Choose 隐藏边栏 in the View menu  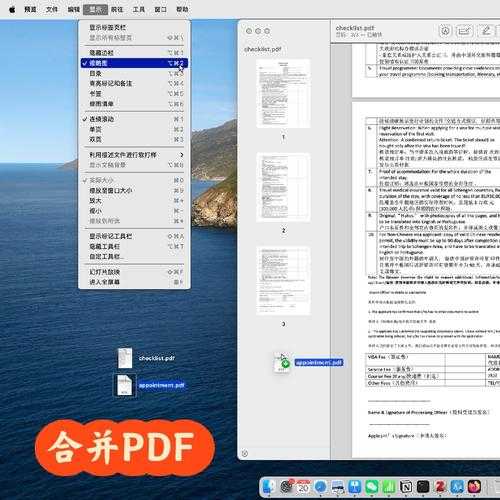click(134, 53)
